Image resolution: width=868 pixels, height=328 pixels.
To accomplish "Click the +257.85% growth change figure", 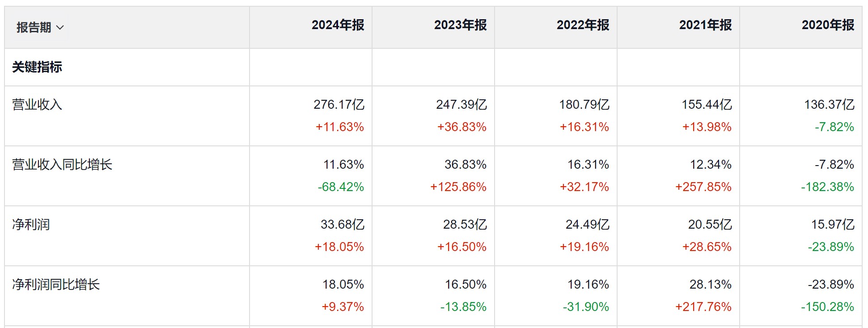I will 703,187.
